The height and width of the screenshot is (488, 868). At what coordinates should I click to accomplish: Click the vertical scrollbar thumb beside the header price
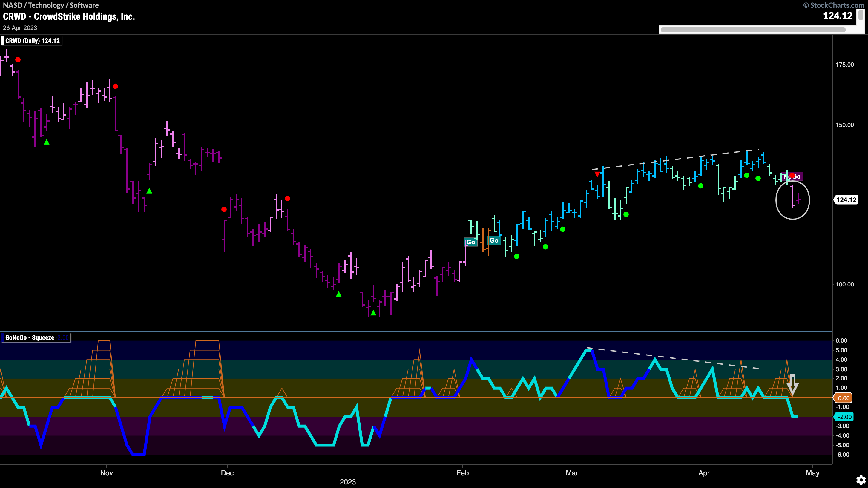tap(861, 15)
